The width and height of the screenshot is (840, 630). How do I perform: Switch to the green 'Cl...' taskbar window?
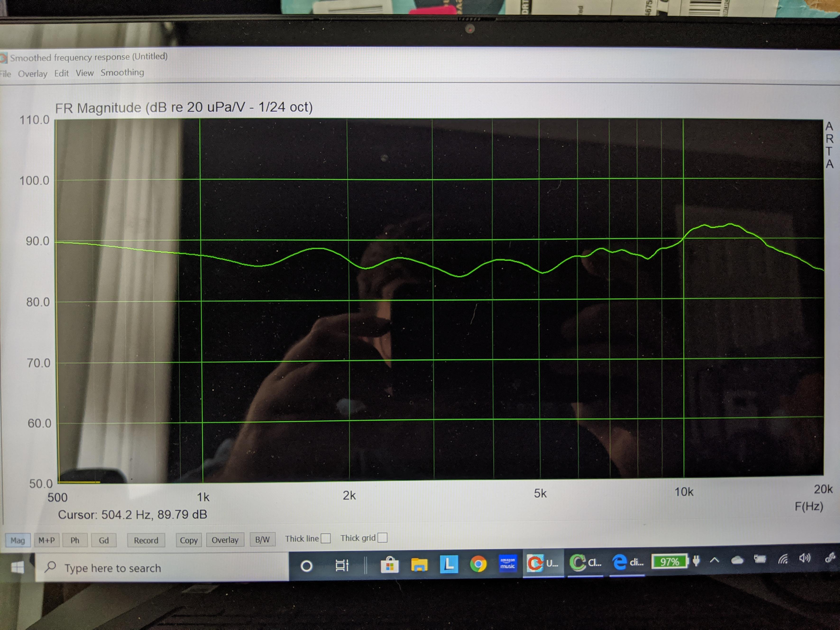(x=585, y=562)
